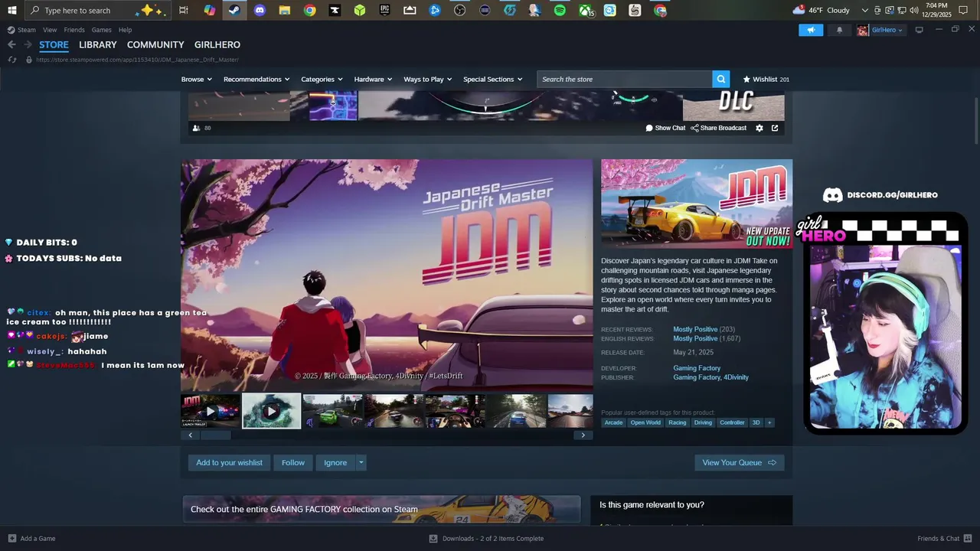Expand the Recommendations dropdown
The height and width of the screenshot is (551, 980).
pyautogui.click(x=256, y=79)
